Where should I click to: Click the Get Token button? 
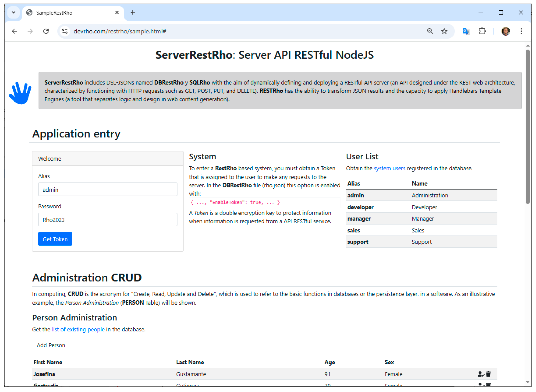click(x=55, y=239)
